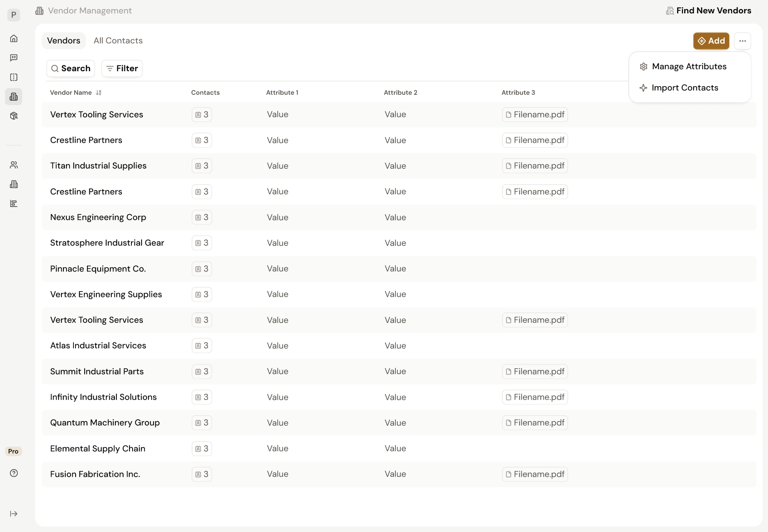
Task: Open the chat messages sidebar icon
Action: pyautogui.click(x=14, y=58)
